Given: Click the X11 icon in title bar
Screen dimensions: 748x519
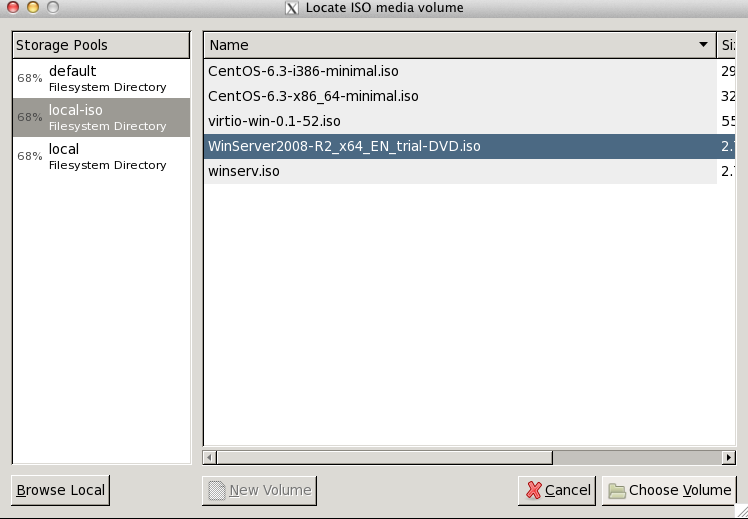Looking at the screenshot, I should [292, 8].
